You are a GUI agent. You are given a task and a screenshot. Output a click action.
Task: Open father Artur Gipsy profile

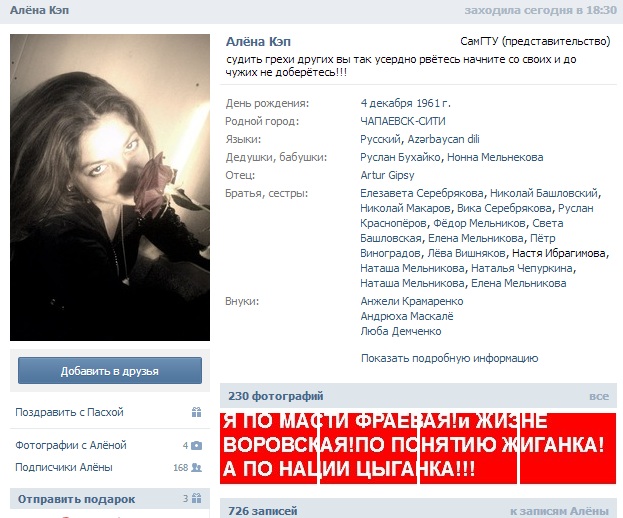(387, 175)
